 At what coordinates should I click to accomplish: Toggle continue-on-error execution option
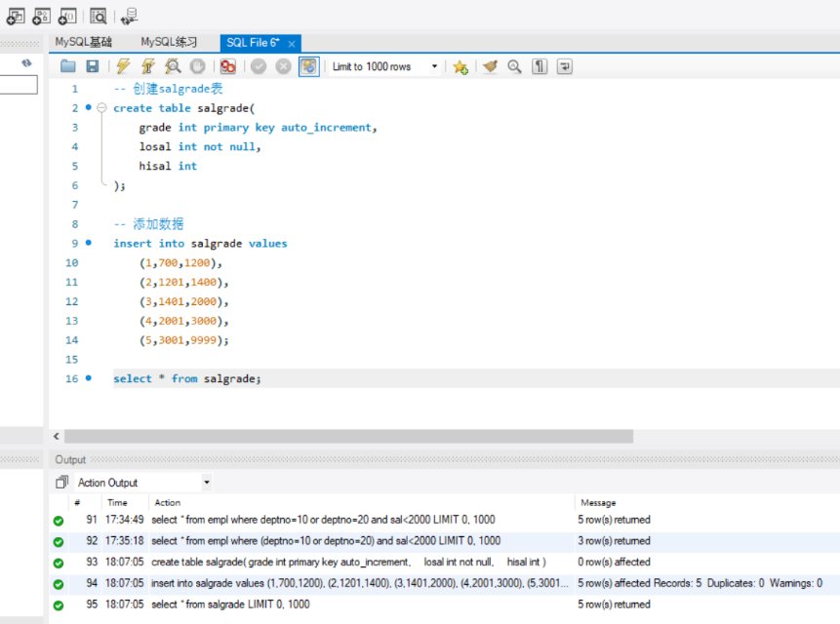point(227,66)
